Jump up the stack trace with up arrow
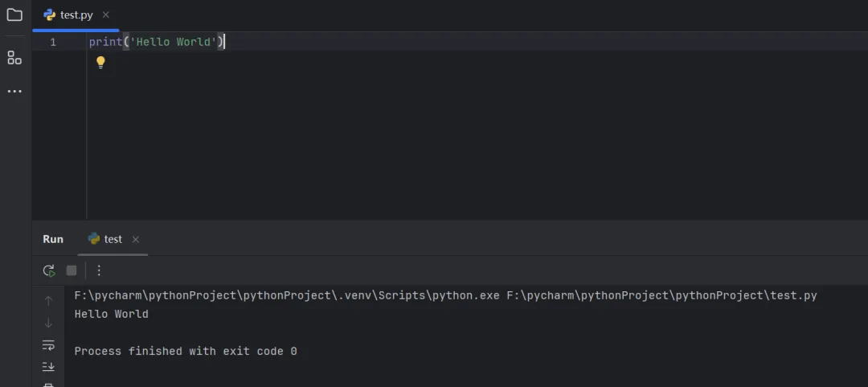This screenshot has height=387, width=868. [x=48, y=301]
